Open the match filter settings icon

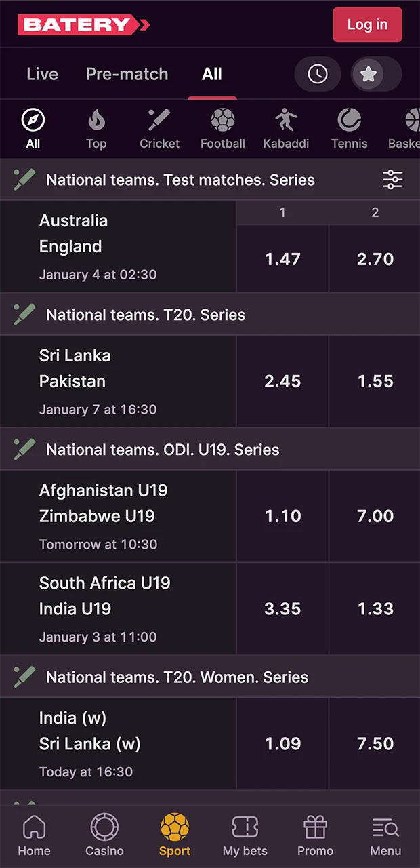[392, 180]
